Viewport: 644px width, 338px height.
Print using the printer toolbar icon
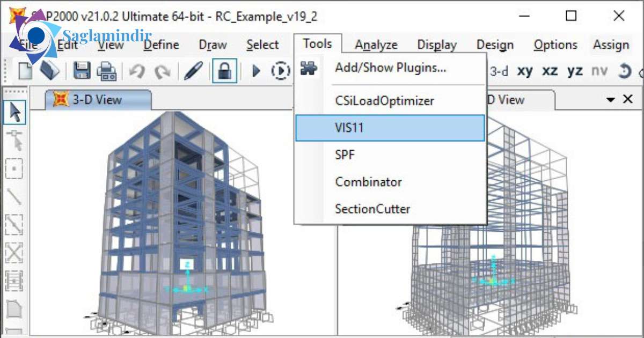tap(106, 71)
